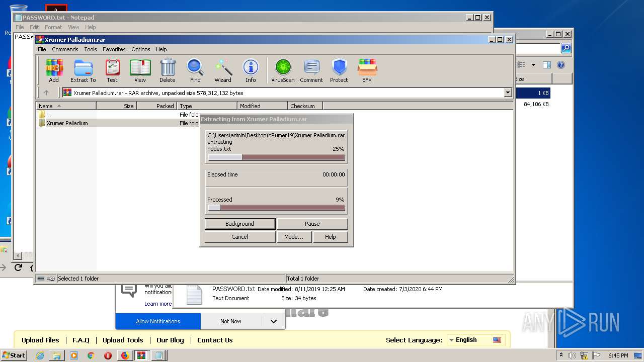Open Windows Explorer taskbar icon
Screen dimensions: 644x362
57,355
